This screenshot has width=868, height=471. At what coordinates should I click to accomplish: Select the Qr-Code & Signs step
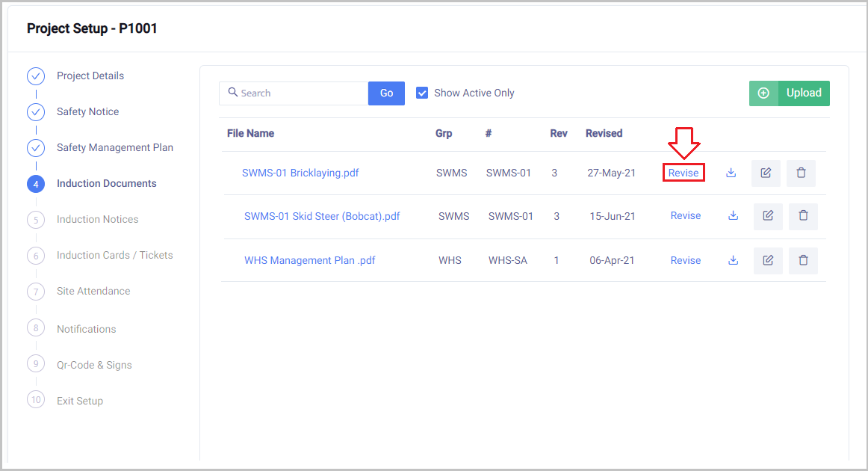coord(94,365)
